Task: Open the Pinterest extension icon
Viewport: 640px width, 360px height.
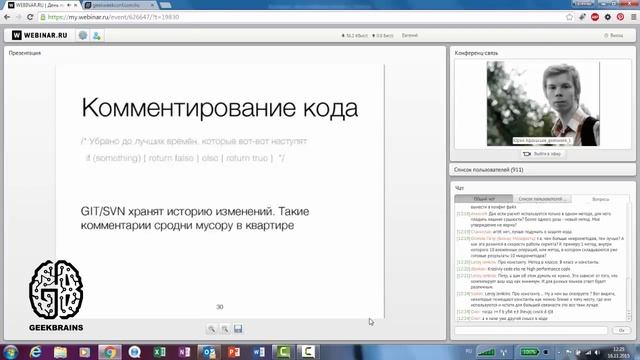Action: pos(620,17)
